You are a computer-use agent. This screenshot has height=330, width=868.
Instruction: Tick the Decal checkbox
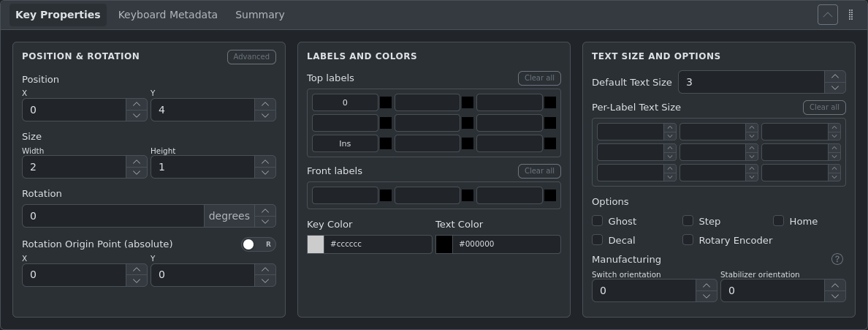pos(597,240)
